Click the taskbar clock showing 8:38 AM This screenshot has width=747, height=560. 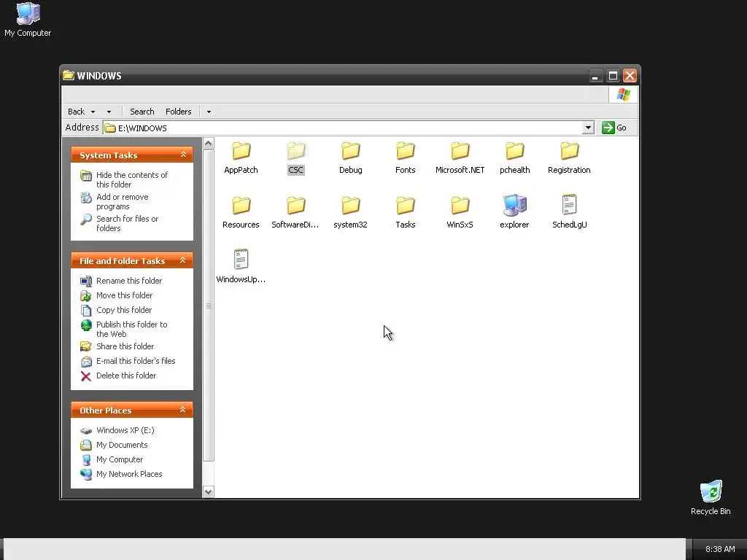coord(720,549)
